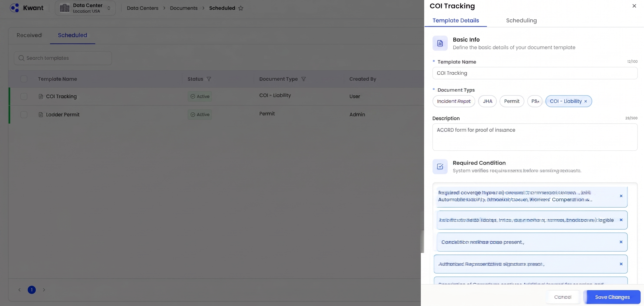Viewport: 644px width, 306px height.
Task: Click the COI - Liability table cell
Action: pyautogui.click(x=275, y=95)
